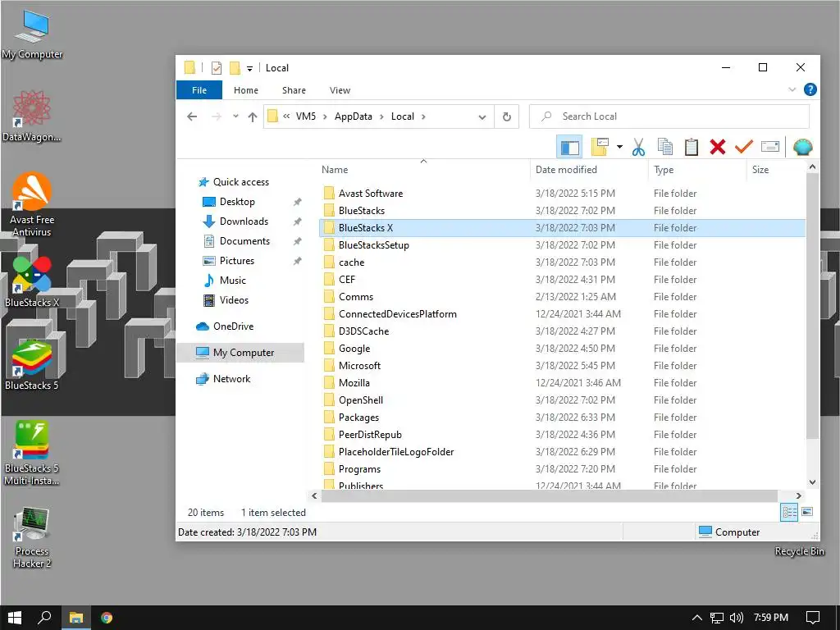Screen dimensions: 840x630
Task: Open Music in navigation pane
Action: pos(232,281)
